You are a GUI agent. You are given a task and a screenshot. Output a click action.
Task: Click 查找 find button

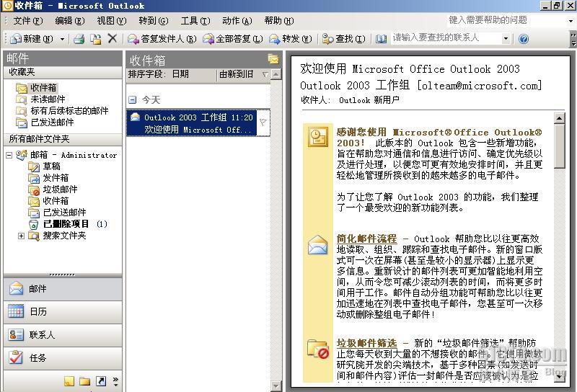(x=343, y=39)
